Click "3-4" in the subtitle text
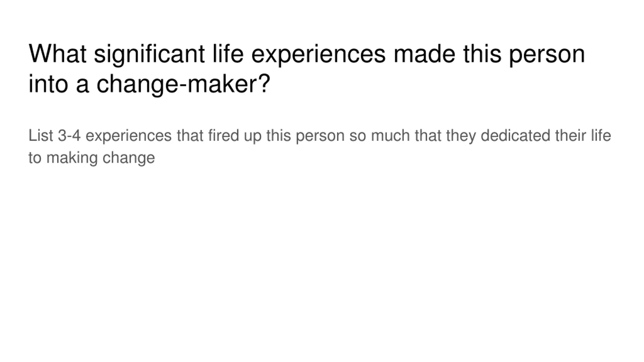Screen dimensions: 644x362 coord(69,136)
